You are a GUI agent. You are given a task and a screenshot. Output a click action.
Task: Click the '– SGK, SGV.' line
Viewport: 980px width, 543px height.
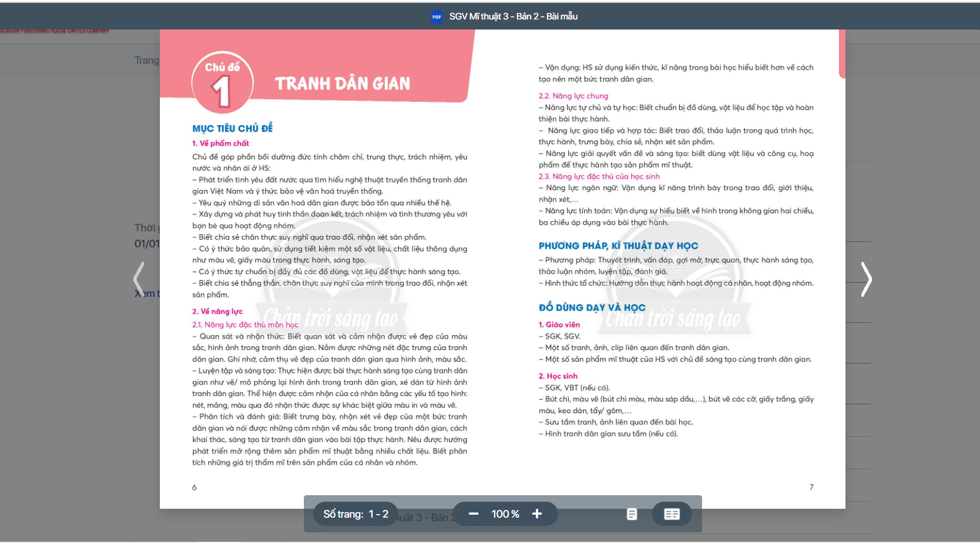tap(559, 336)
